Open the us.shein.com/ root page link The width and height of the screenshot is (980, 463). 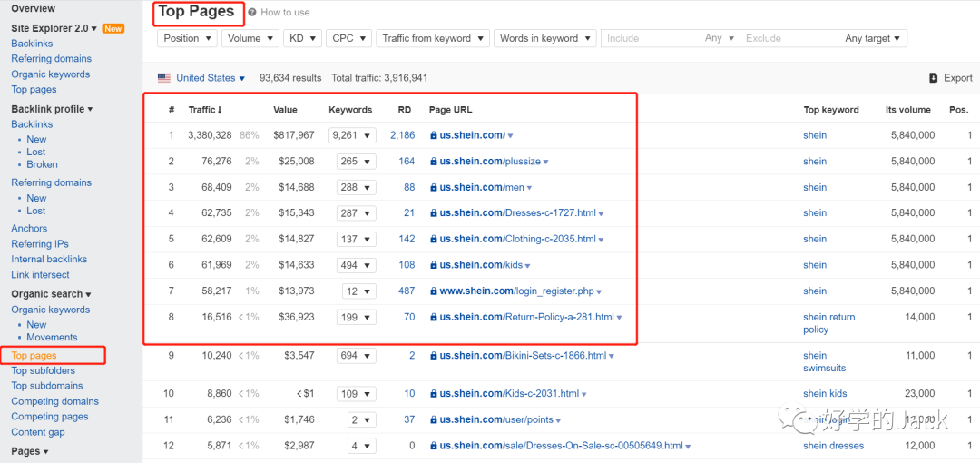click(x=472, y=135)
